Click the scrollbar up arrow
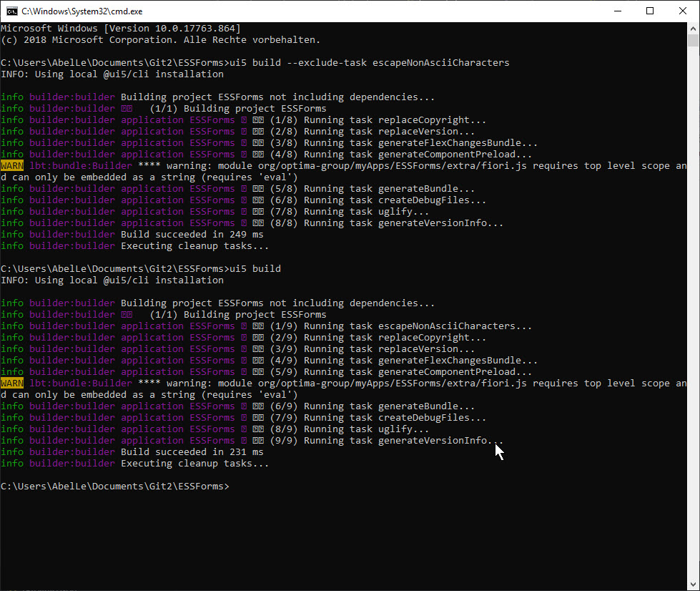This screenshot has height=591, width=700. (x=694, y=29)
